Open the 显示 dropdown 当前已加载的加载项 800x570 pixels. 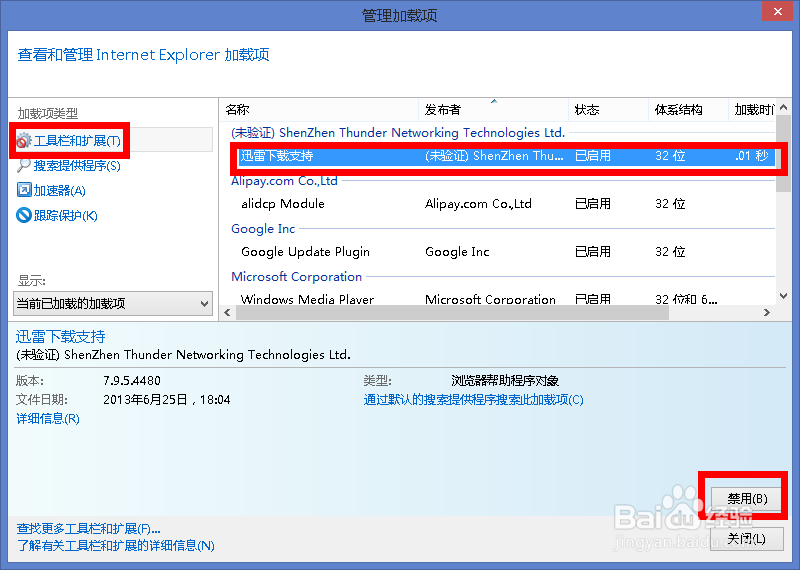(113, 304)
